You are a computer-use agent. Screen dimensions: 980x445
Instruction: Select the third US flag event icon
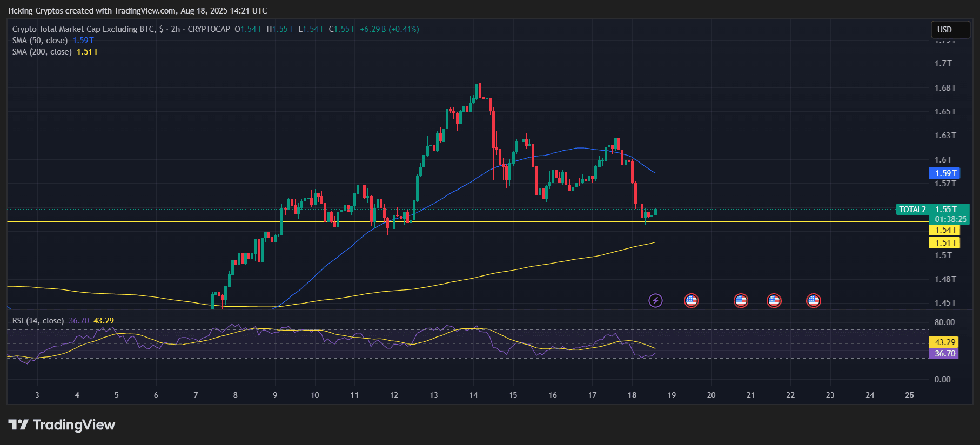click(774, 300)
